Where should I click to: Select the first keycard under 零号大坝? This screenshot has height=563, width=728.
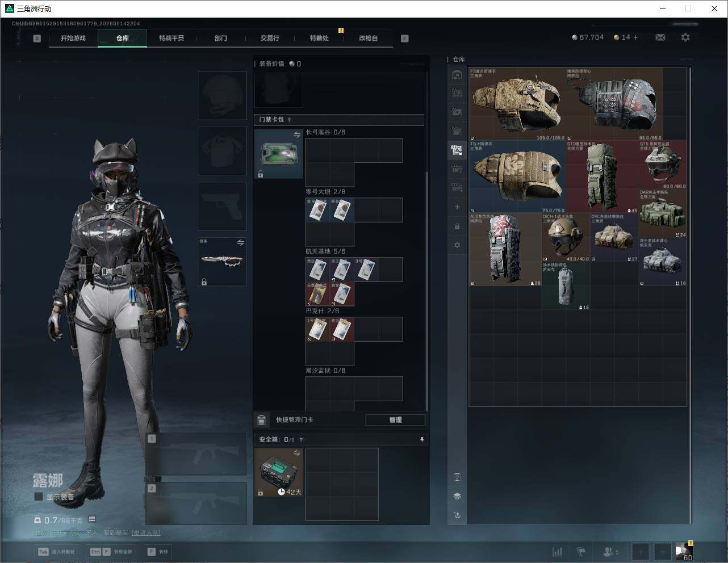(x=318, y=210)
